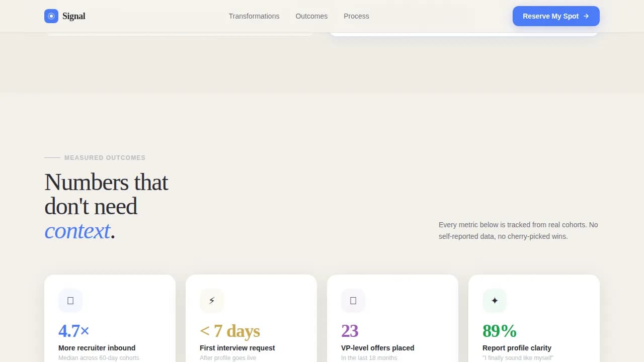Click the Every metric below is tracked paragraph
The width and height of the screenshot is (644, 362).
coord(519,231)
